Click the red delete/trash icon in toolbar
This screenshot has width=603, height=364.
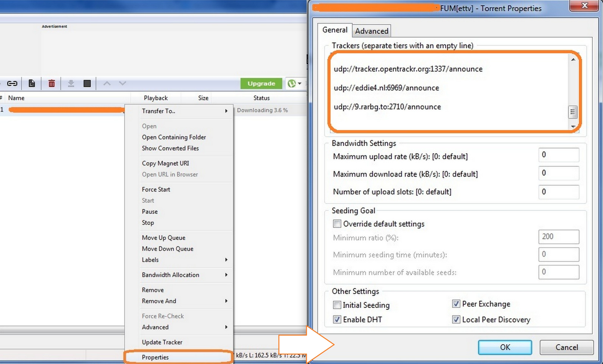pyautogui.click(x=52, y=83)
